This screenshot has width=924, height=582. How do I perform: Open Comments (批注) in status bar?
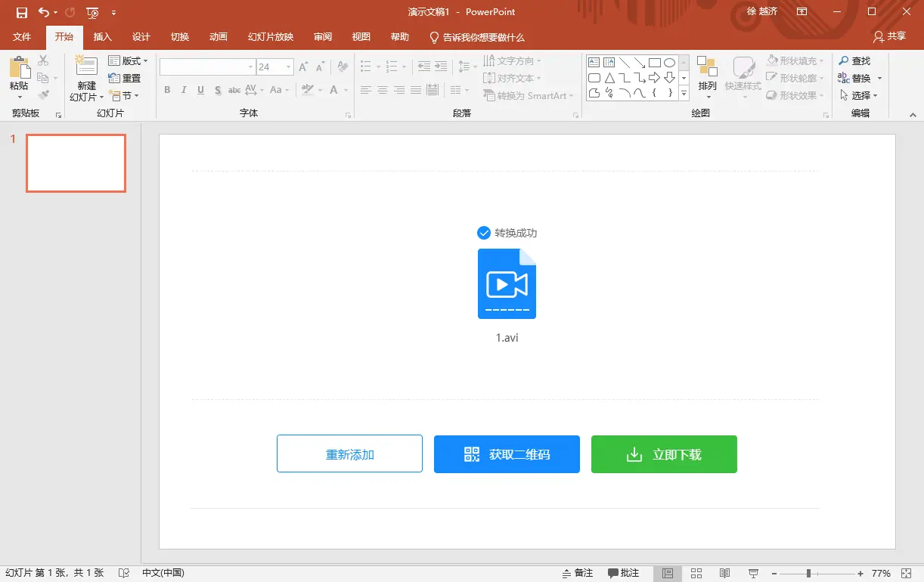click(624, 573)
